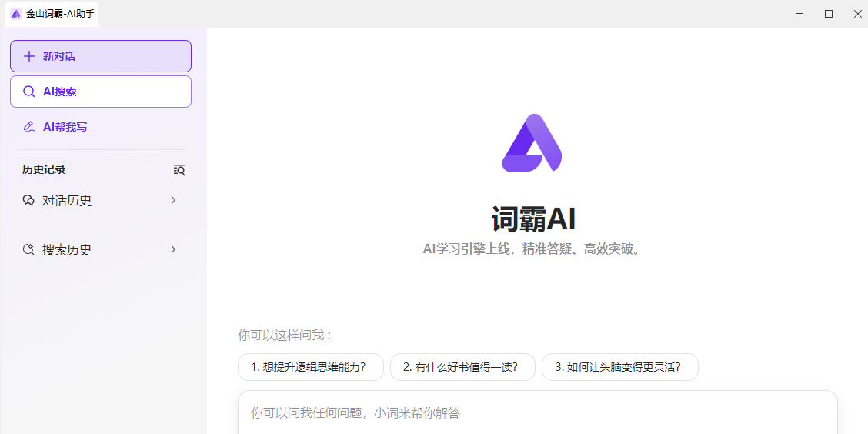Select suggestion 3. 如何让头脑变得更灵活?

620,367
